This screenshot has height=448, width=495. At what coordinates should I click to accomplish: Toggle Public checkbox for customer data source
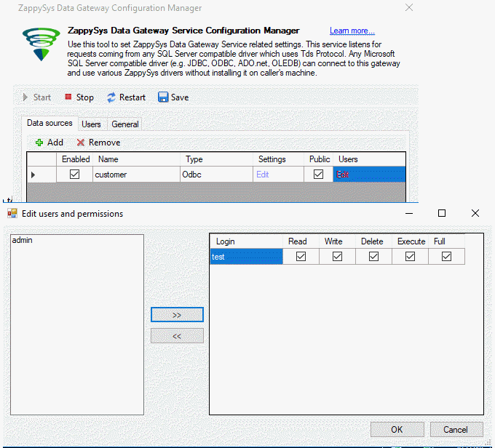pyautogui.click(x=318, y=174)
